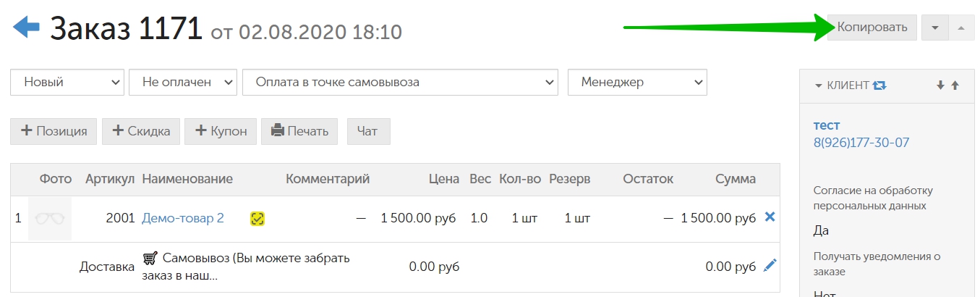Go back using the blue arrow
Image resolution: width=980 pixels, height=297 pixels.
27,29
